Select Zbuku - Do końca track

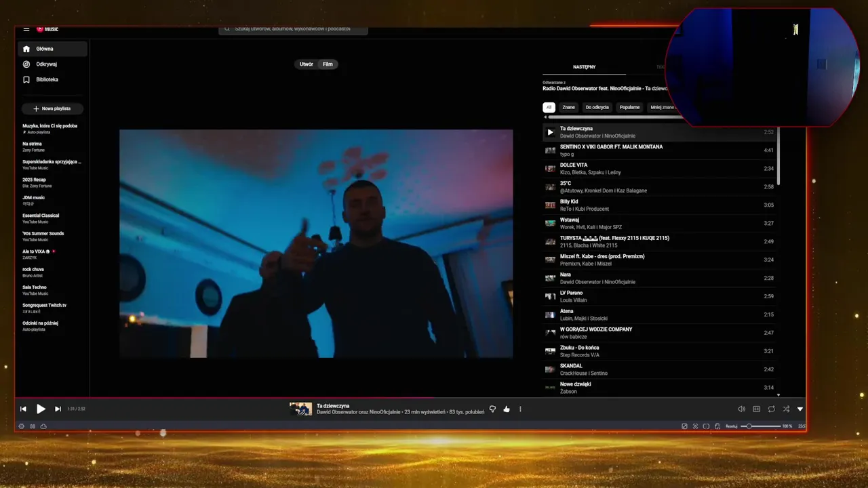660,352
